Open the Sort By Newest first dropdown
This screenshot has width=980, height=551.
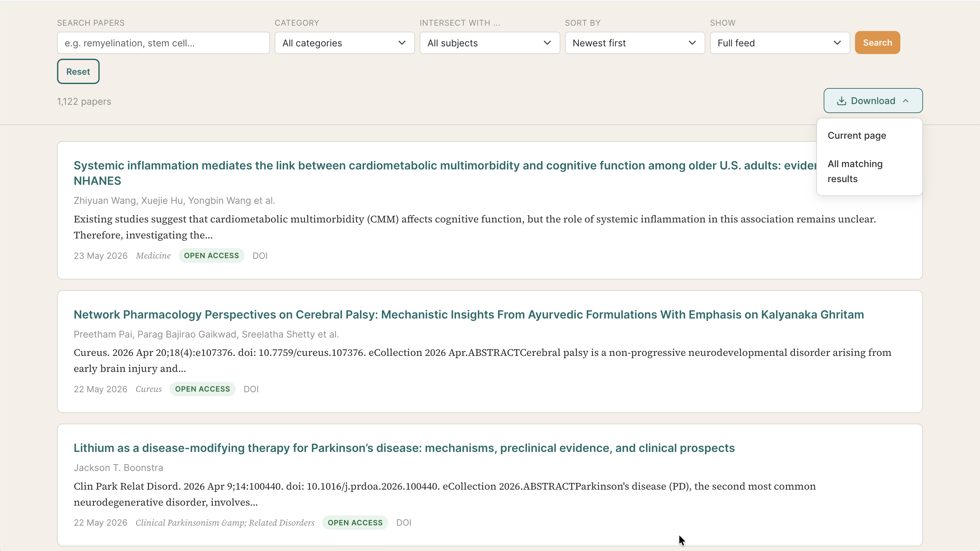[x=635, y=43]
